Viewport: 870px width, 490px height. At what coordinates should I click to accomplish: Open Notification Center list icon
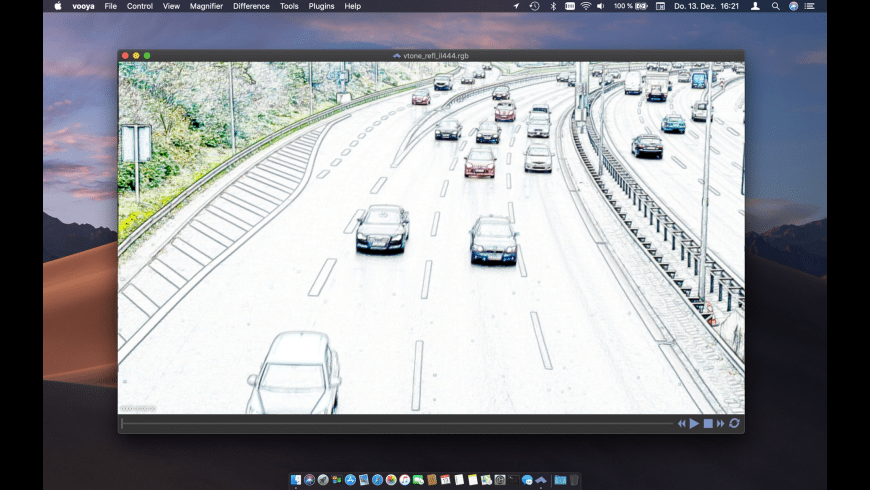coord(809,6)
